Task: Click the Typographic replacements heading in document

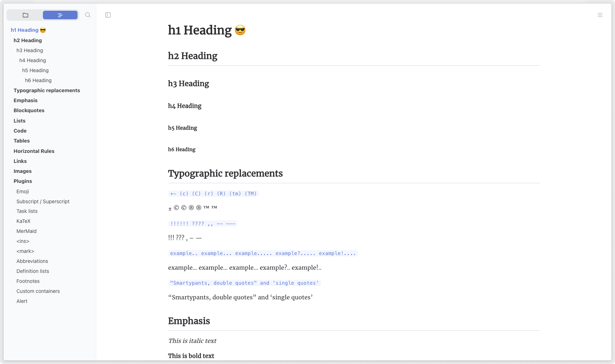Action: pos(225,174)
